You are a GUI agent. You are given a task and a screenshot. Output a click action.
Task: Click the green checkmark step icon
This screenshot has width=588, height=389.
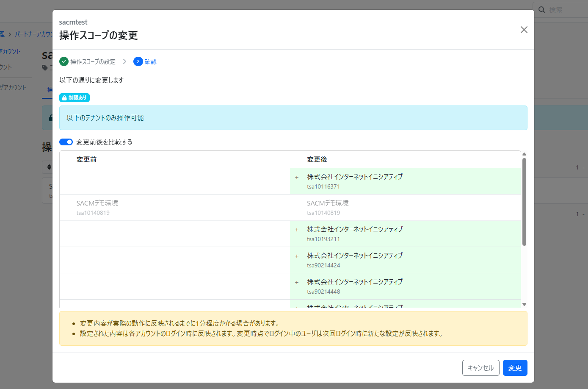[x=64, y=61]
